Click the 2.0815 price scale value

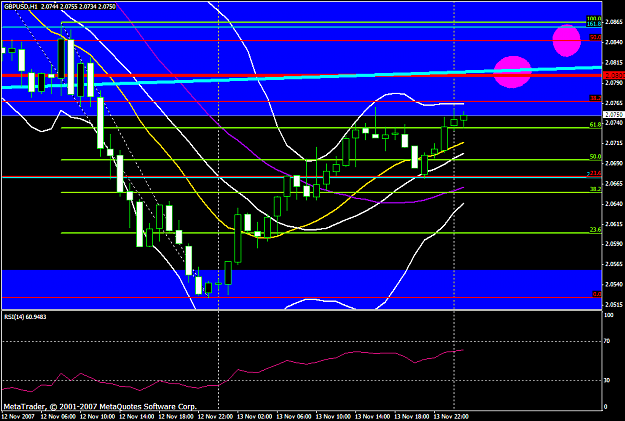(614, 63)
